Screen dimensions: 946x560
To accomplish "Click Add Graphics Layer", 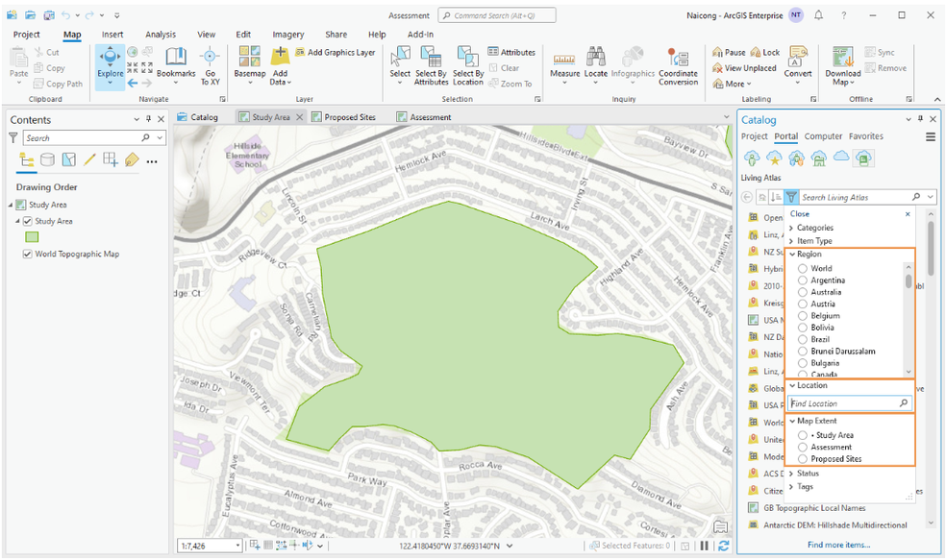I will (336, 53).
